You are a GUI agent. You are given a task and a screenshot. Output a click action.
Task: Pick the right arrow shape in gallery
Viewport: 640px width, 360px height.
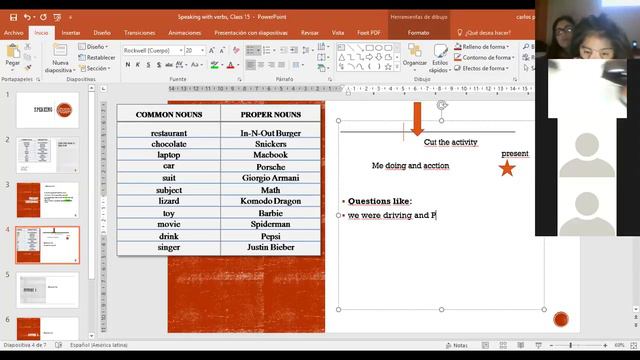pos(369,57)
